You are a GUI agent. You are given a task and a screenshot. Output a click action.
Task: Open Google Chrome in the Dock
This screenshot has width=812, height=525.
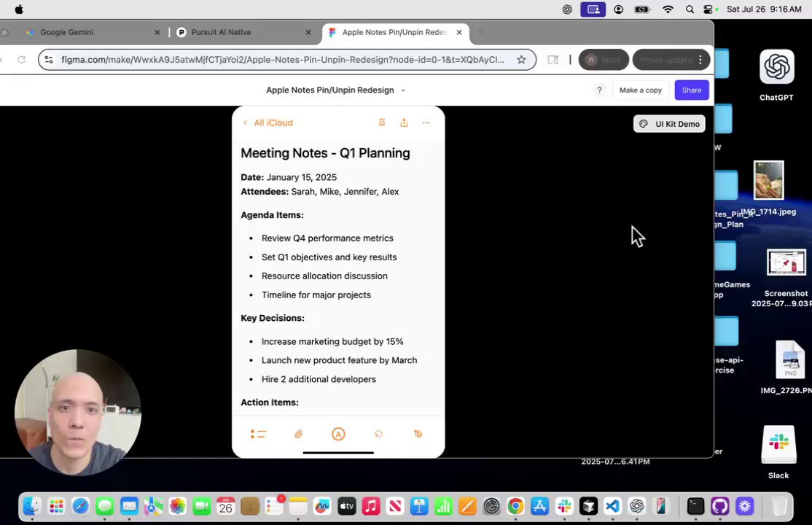pos(515,506)
